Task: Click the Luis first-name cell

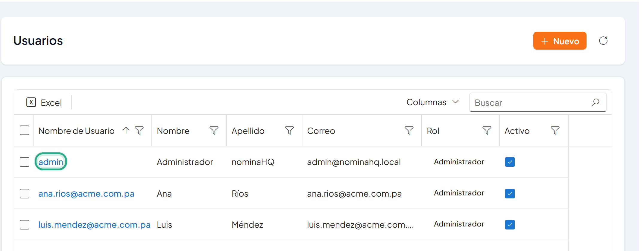Action: (164, 225)
